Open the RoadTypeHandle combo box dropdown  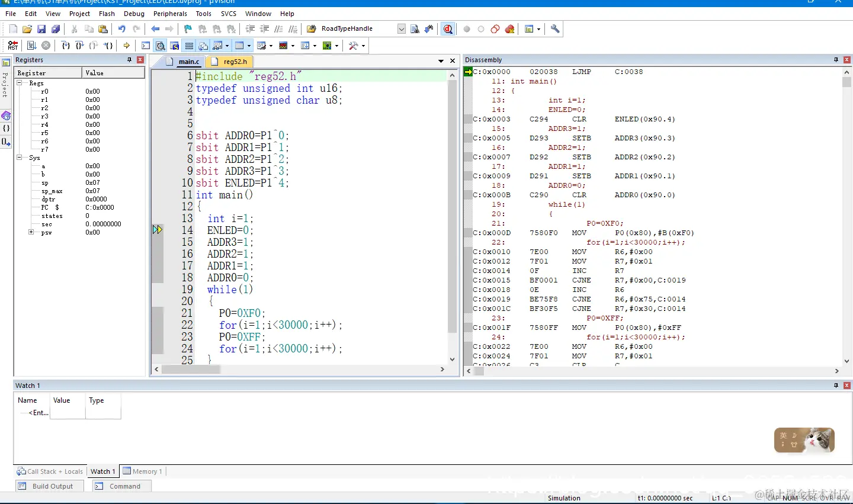coord(402,29)
